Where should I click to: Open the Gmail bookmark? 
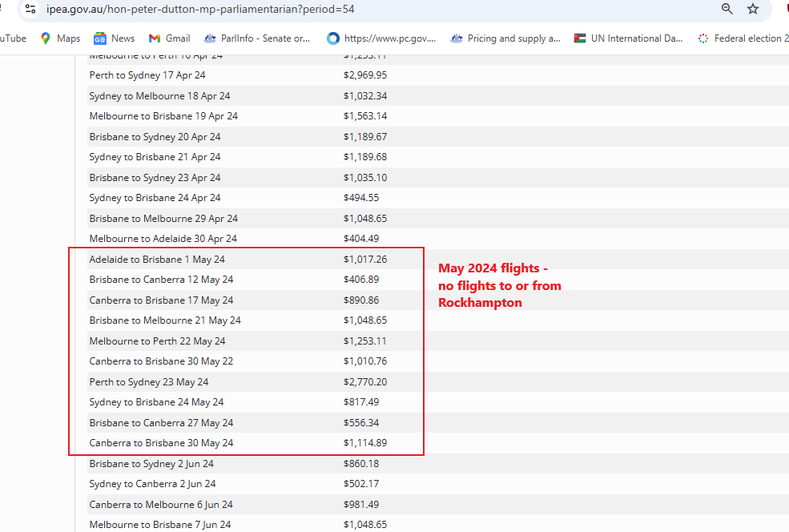(169, 38)
